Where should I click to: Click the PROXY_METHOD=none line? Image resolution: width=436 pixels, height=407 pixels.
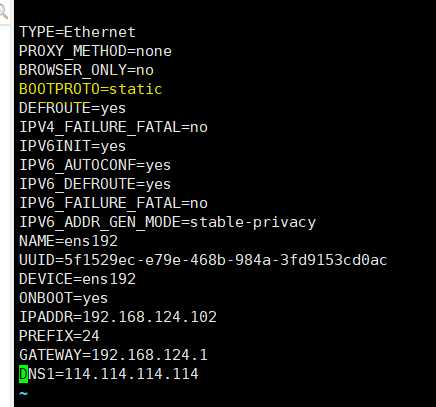pos(95,51)
